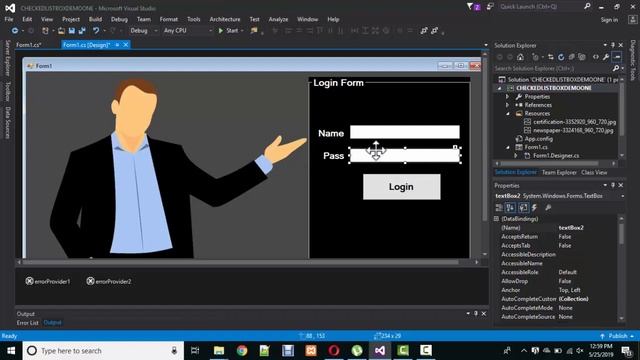Click the Find in Files toolbar icon
Viewport: 640px width, 360px height.
tap(254, 31)
